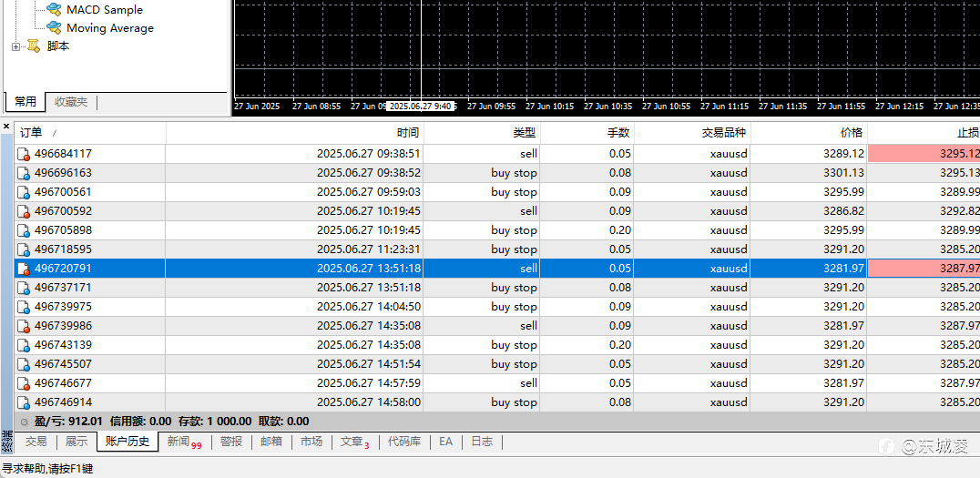Screen dimensions: 980x478
Task: Select order number 496700561
Action: tap(63, 192)
